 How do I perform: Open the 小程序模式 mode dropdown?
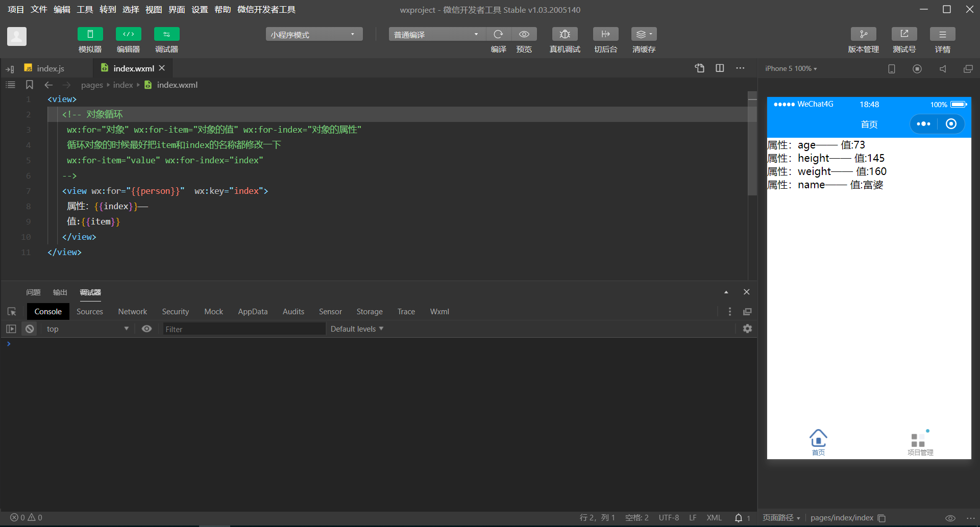[314, 34]
